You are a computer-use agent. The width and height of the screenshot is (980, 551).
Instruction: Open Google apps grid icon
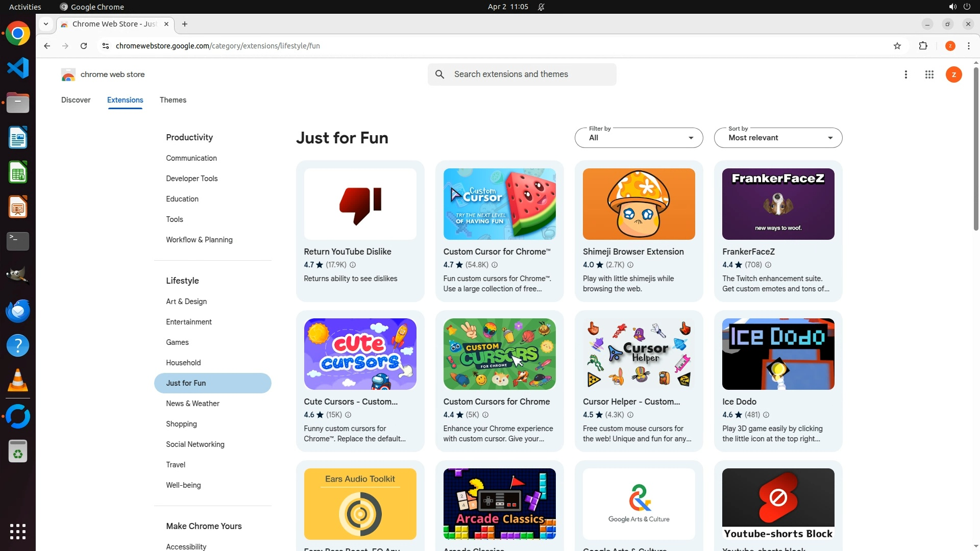[x=929, y=74]
